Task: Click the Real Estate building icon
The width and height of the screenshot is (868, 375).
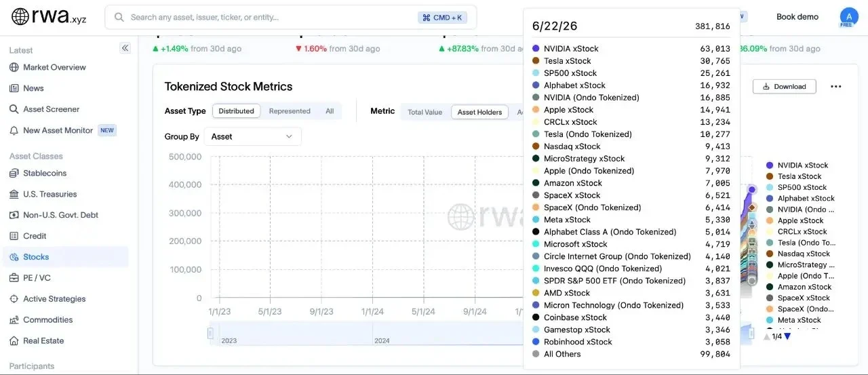Action: pyautogui.click(x=14, y=341)
